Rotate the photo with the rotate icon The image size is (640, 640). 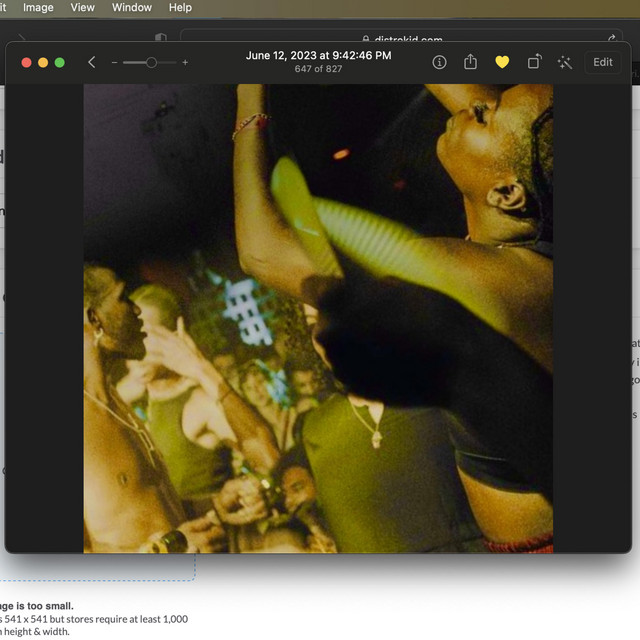click(x=534, y=62)
